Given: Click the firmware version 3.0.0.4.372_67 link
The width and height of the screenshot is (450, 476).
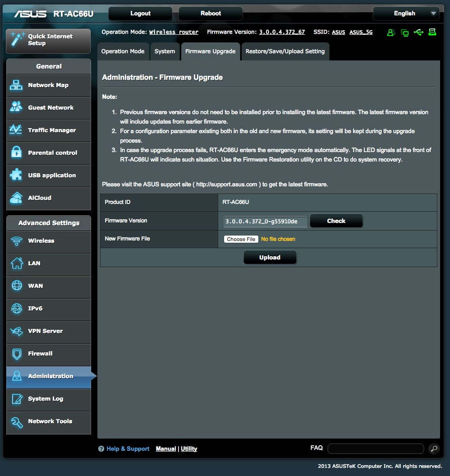Looking at the screenshot, I should click(x=282, y=32).
